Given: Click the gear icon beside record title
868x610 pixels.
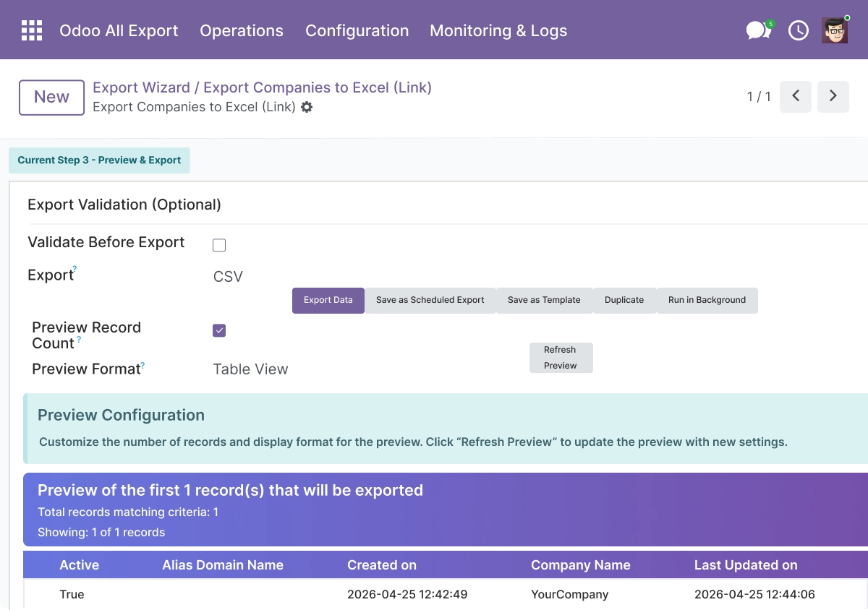Looking at the screenshot, I should coord(307,107).
